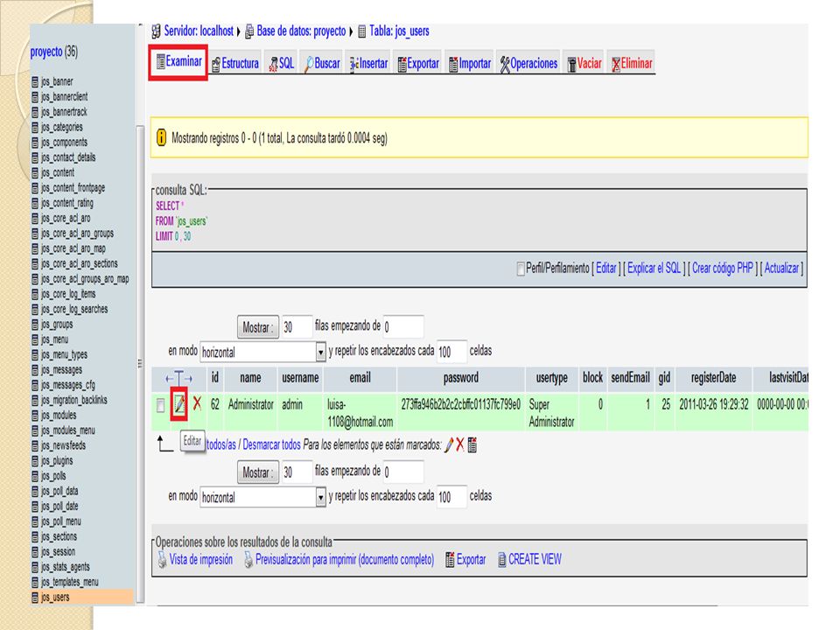This screenshot has height=630, width=840.
Task: Click the Crear código PHP link
Action: click(x=722, y=269)
